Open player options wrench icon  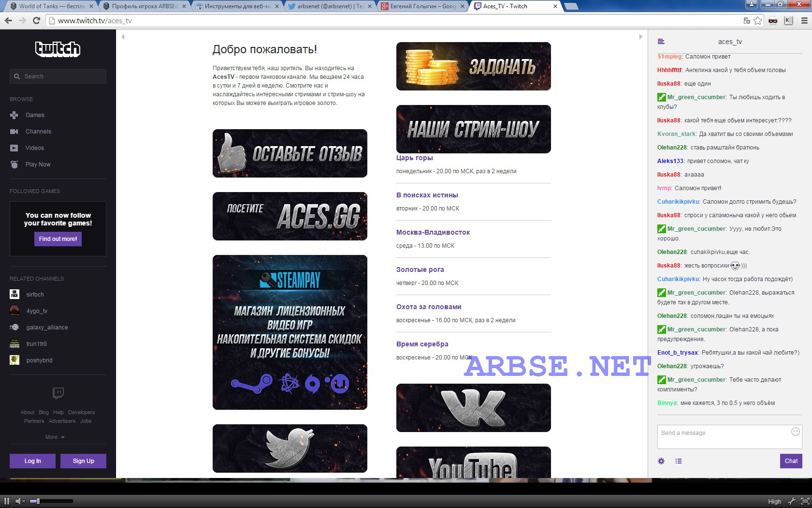click(791, 501)
